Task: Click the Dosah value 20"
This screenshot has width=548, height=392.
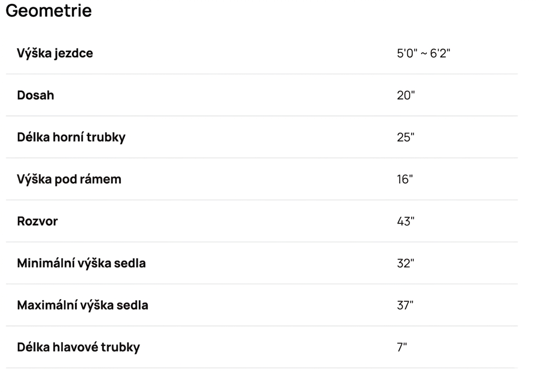Action: [406, 95]
